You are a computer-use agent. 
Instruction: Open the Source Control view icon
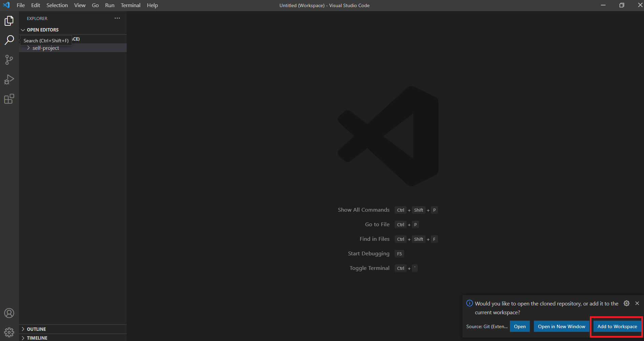pos(9,60)
